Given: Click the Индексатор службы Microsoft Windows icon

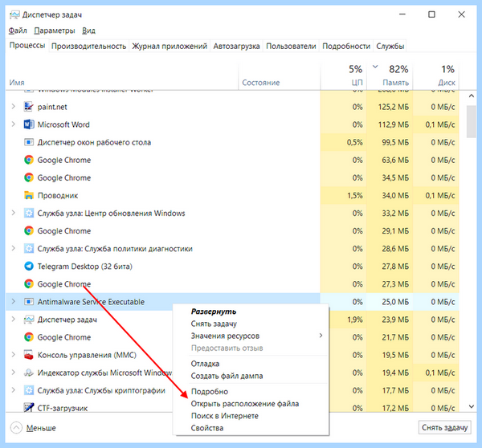Looking at the screenshot, I should tap(29, 373).
